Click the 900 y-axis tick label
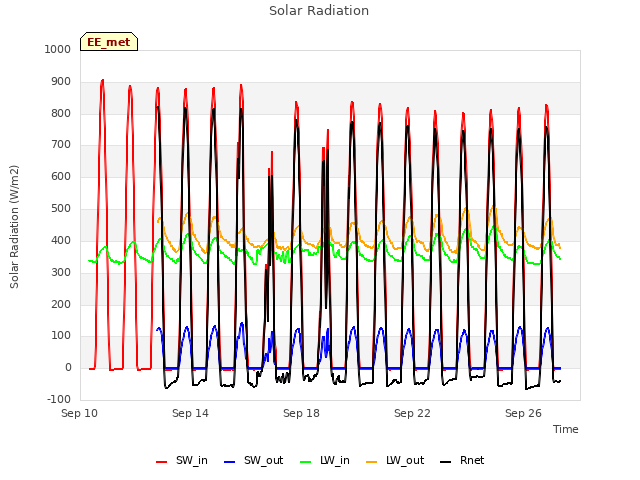The height and width of the screenshot is (480, 640). tap(61, 82)
